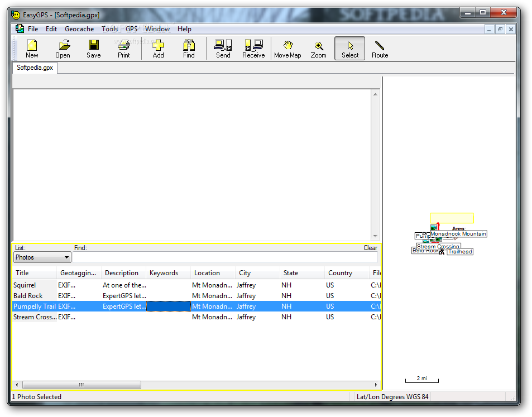Viewport: 532px width, 417px height.
Task: Open the GPS menu
Action: [132, 29]
